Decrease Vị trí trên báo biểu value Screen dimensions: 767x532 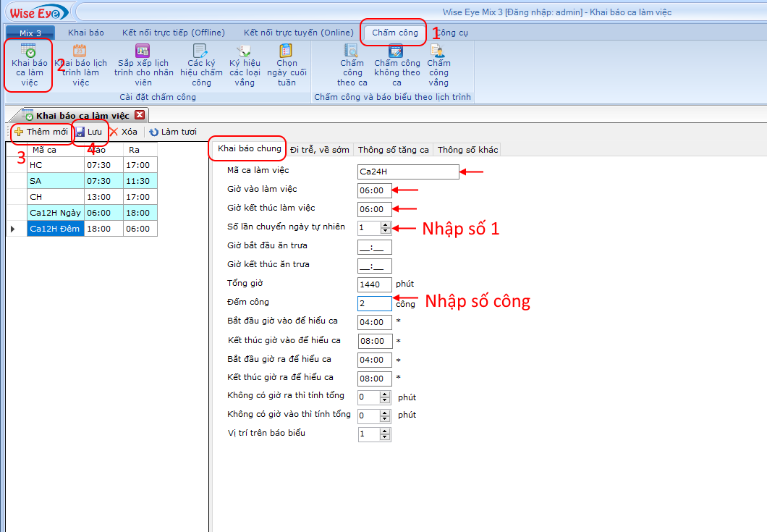(x=385, y=437)
